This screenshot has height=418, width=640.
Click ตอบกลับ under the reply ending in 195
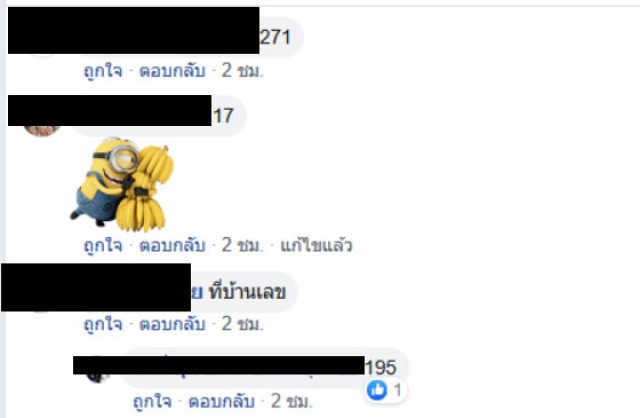pyautogui.click(x=221, y=402)
